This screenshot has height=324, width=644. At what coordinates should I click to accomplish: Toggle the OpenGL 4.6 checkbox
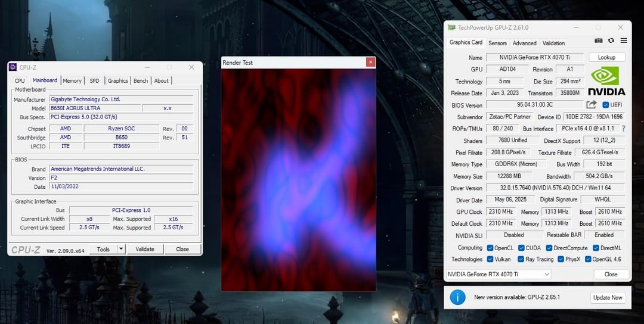click(588, 259)
